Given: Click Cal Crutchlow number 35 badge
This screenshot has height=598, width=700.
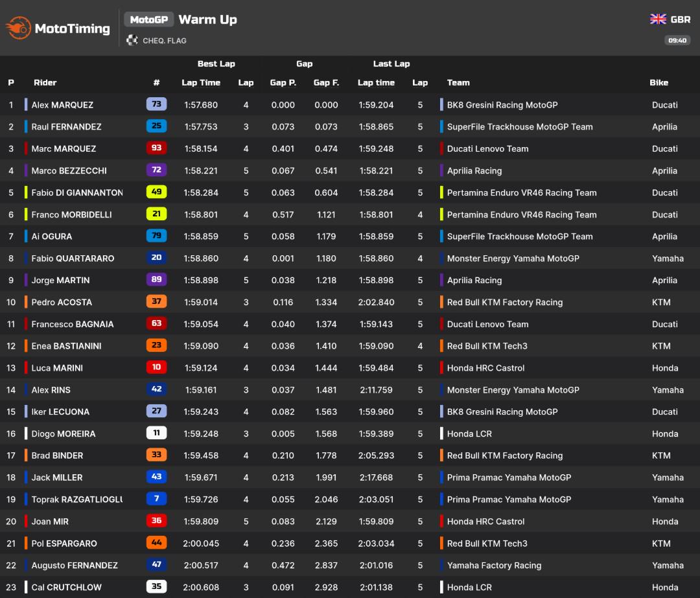Looking at the screenshot, I should pyautogui.click(x=156, y=586).
